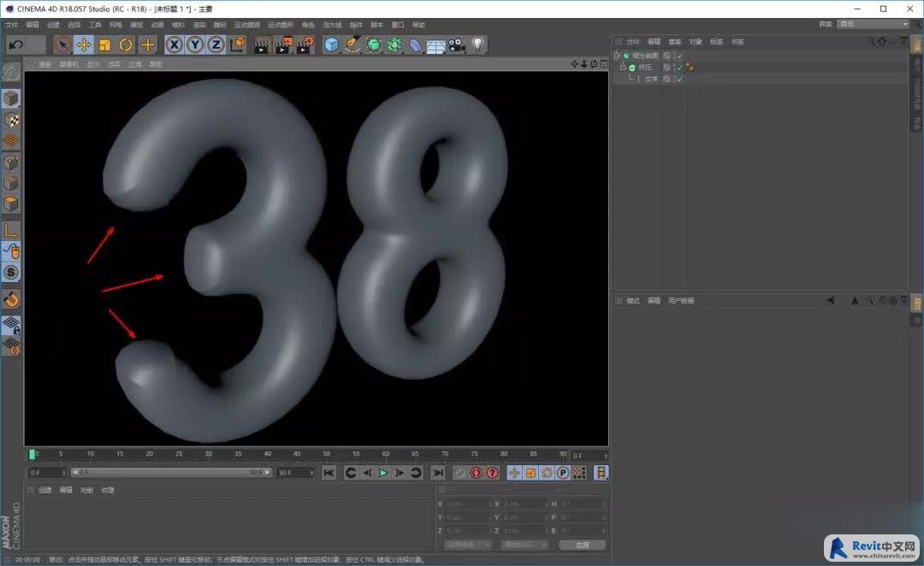The image size is (924, 566).
Task: Play the animation forward
Action: (382, 472)
